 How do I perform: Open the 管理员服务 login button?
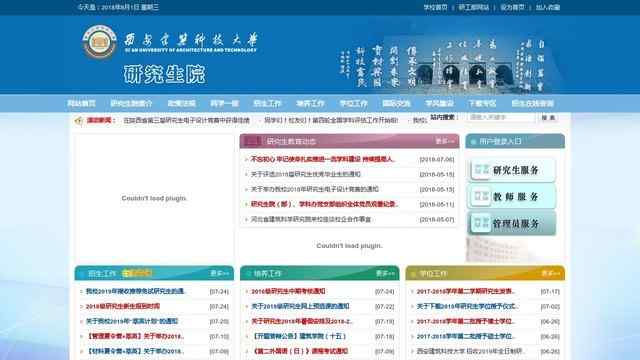tap(512, 224)
